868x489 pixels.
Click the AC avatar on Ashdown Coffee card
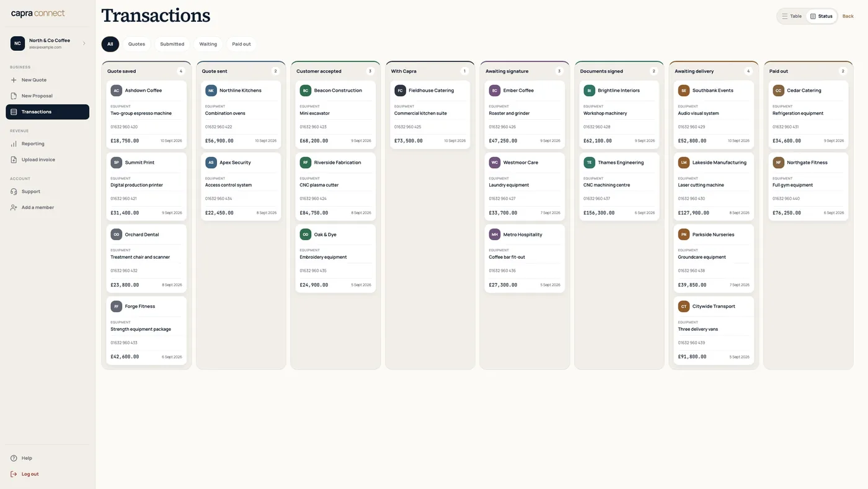tap(117, 91)
